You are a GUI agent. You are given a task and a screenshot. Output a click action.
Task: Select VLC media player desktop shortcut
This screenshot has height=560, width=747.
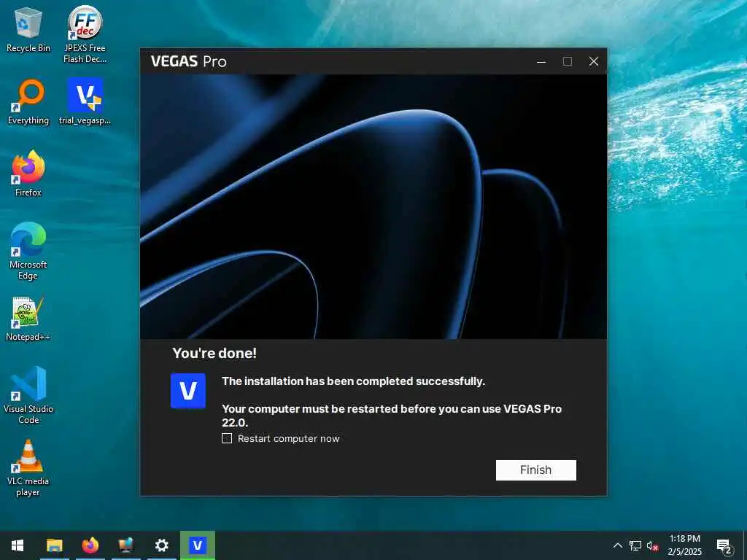click(28, 469)
